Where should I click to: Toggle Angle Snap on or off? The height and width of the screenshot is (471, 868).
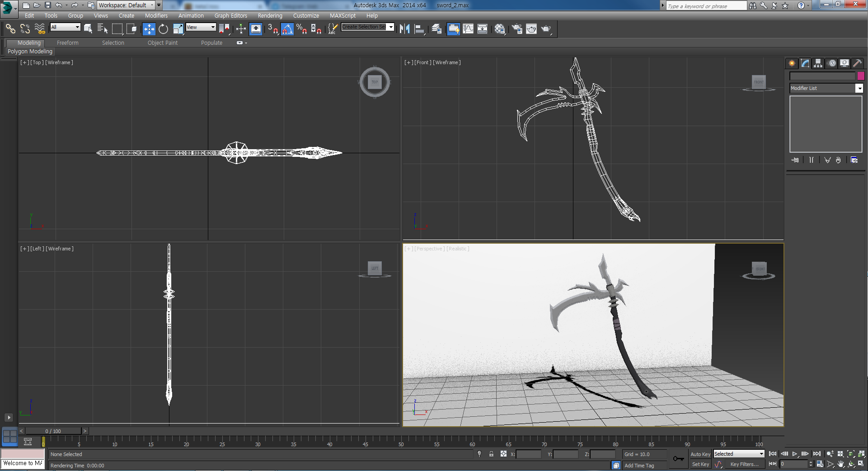(287, 29)
